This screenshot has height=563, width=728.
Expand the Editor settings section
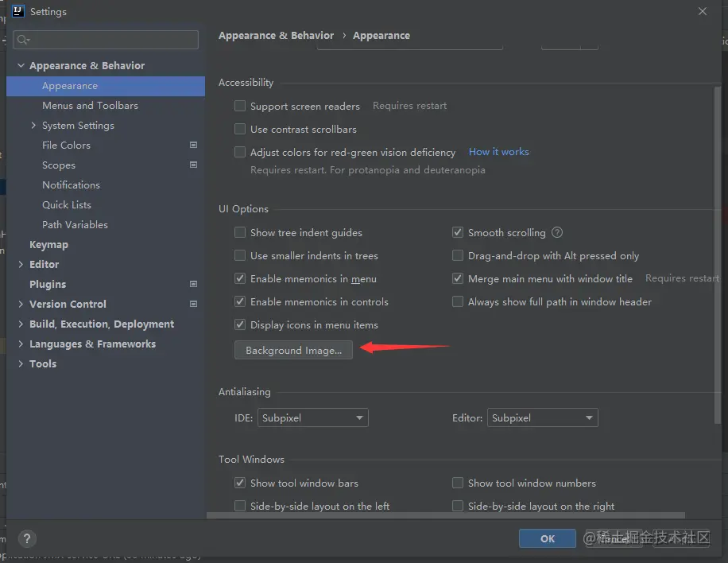(x=21, y=264)
